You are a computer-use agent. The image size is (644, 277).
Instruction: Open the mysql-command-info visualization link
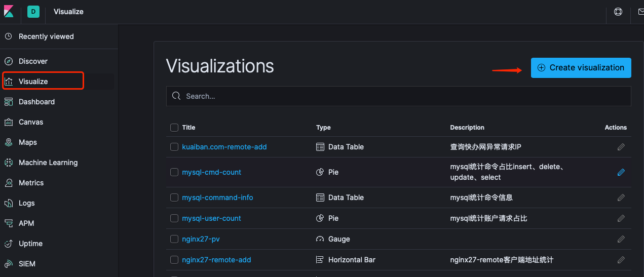coord(217,197)
